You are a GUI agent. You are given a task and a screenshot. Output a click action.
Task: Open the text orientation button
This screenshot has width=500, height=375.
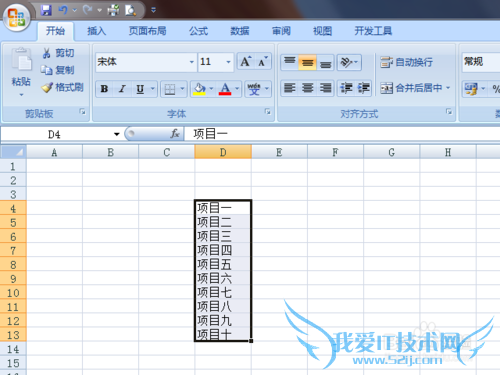pyautogui.click(x=349, y=62)
